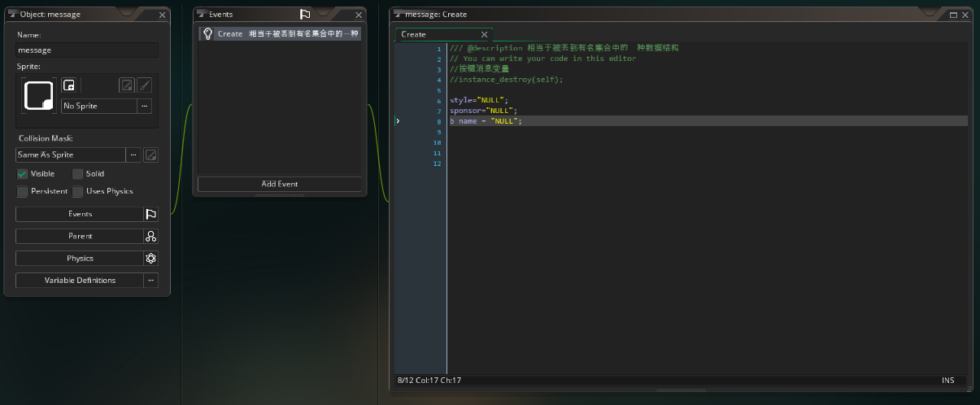Click the @description comment on line 1

click(564, 47)
